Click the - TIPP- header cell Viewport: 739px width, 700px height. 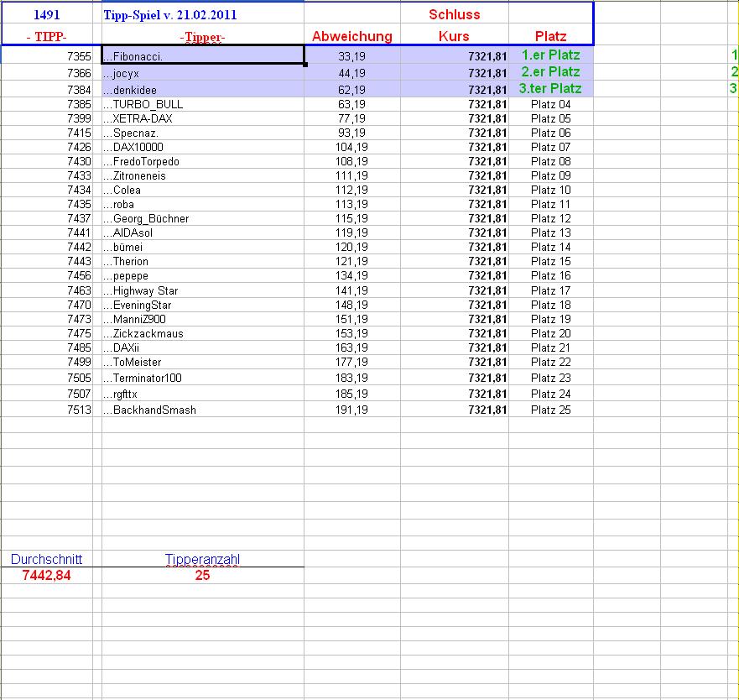[47, 36]
